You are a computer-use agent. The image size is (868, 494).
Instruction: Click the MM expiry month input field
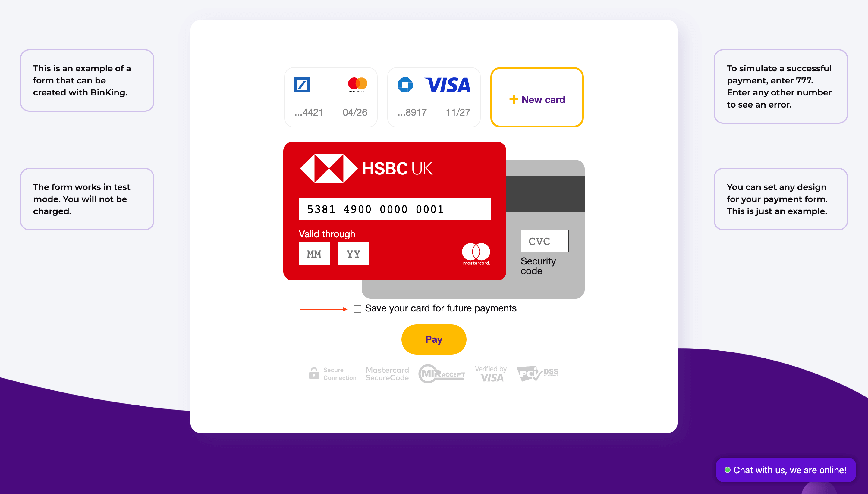314,254
